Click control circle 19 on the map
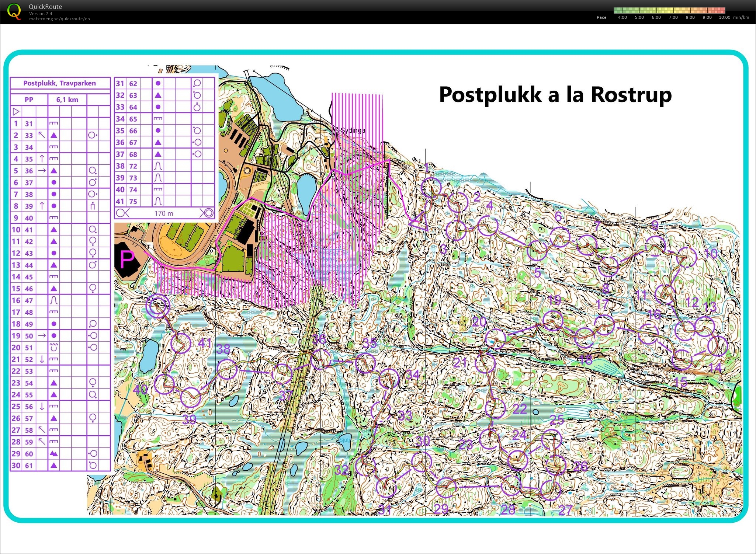This screenshot has width=756, height=554. 553,321
